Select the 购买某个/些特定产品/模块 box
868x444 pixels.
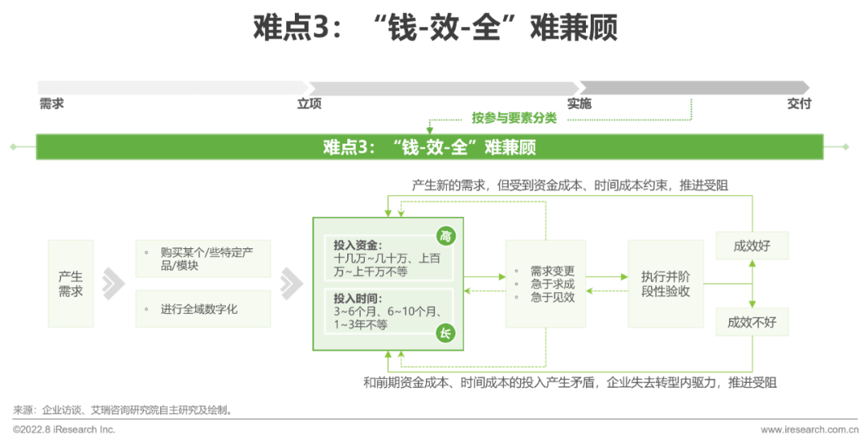[203, 259]
